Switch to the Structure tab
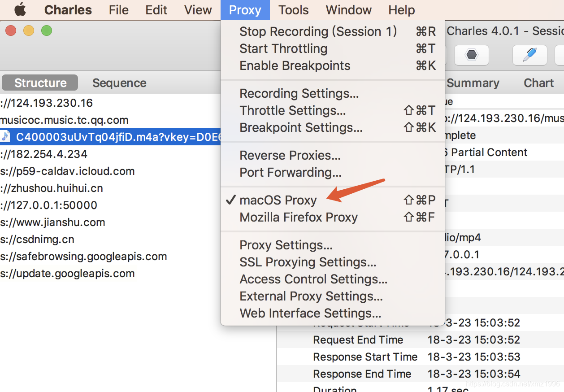This screenshot has width=564, height=392. click(40, 83)
